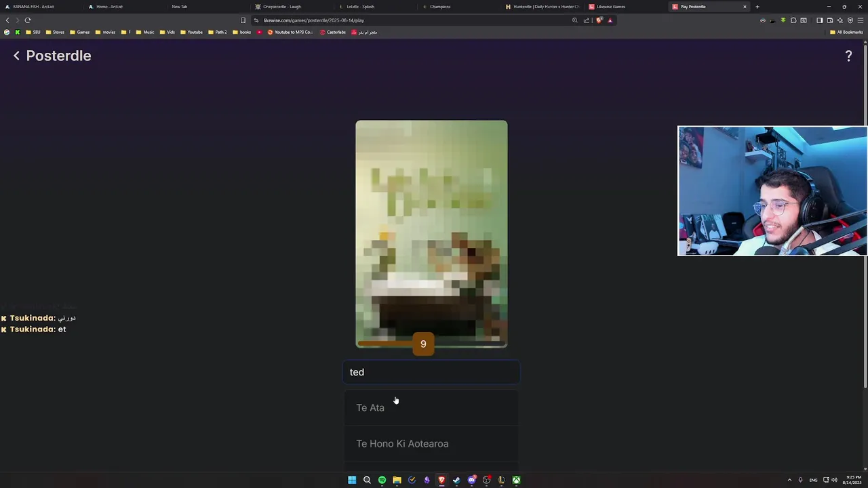Open a new tab with the plus button

point(757,7)
